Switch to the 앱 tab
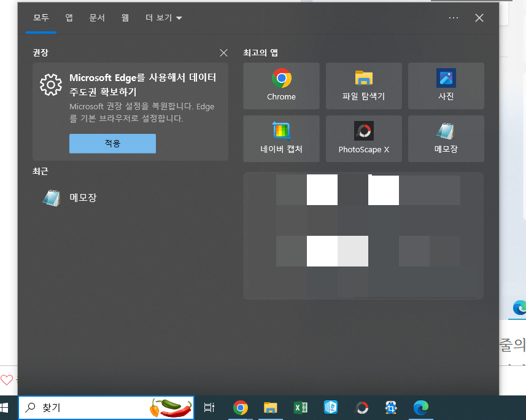The width and height of the screenshot is (526, 420). pos(69,18)
